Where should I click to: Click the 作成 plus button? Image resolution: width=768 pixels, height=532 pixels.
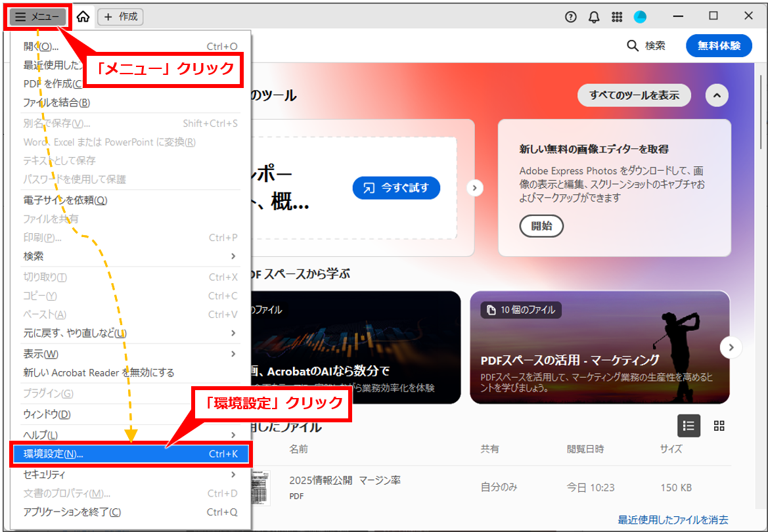tap(120, 16)
